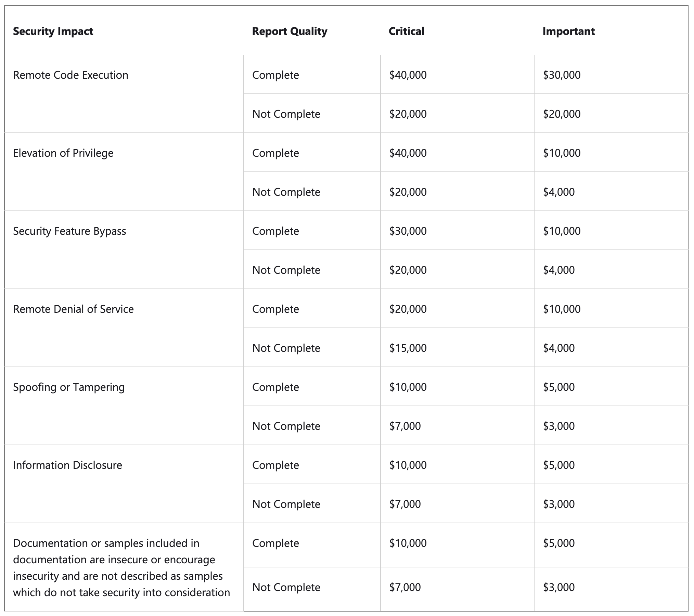Click Remote Denial of Service label

click(x=73, y=309)
